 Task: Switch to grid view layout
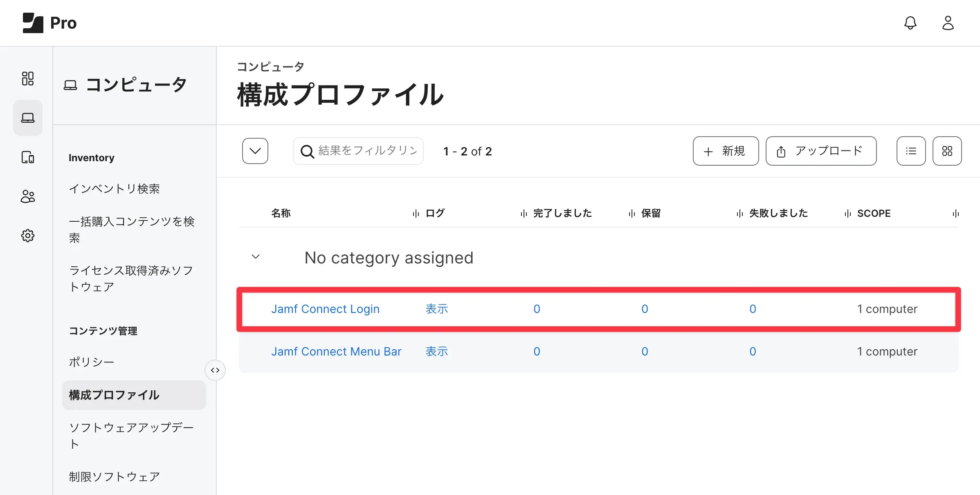click(947, 151)
